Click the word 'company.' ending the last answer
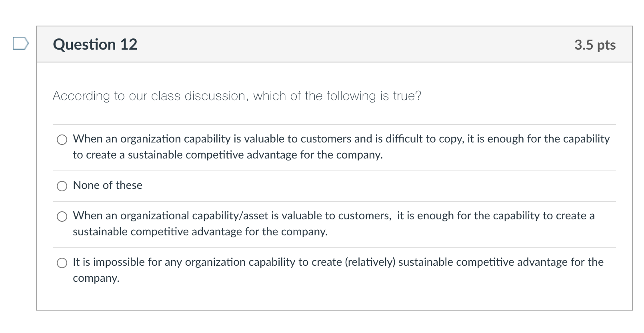The width and height of the screenshot is (644, 333). (x=96, y=279)
